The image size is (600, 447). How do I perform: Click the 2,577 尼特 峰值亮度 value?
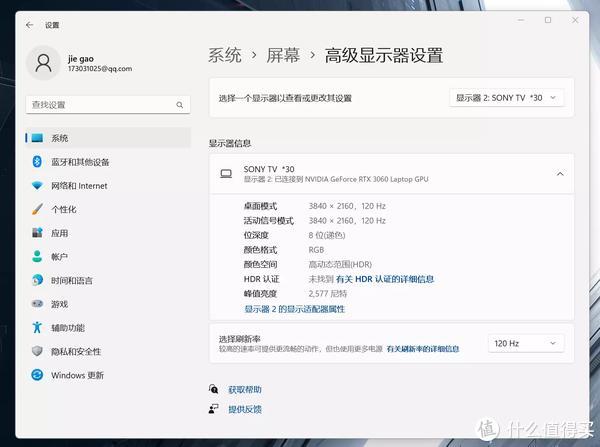[328, 294]
